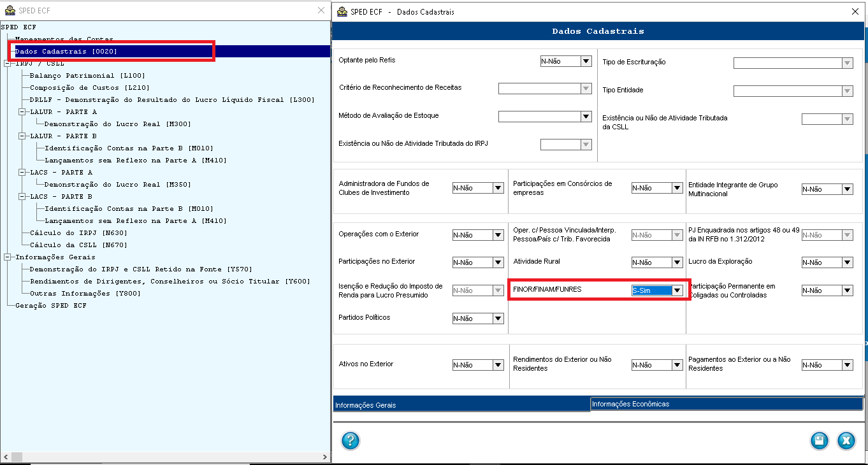Open Cálculo da CSLL [N670]
This screenshot has height=465, width=868.
78,245
